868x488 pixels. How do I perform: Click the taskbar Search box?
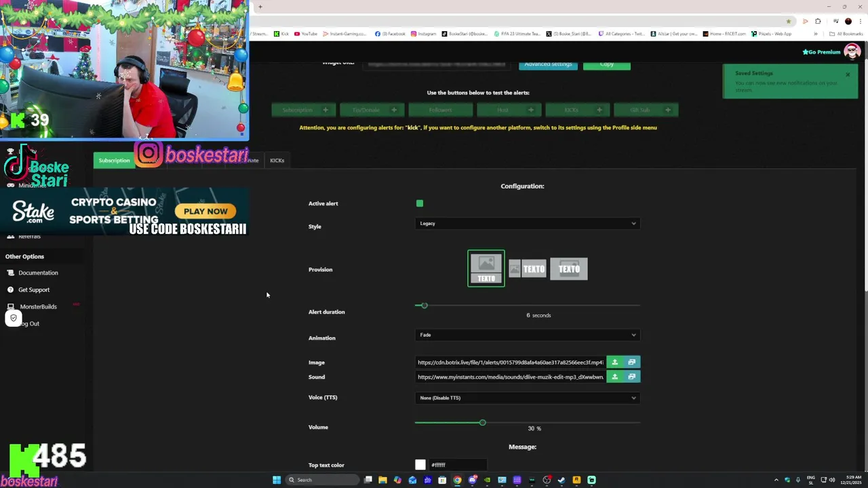(322, 480)
